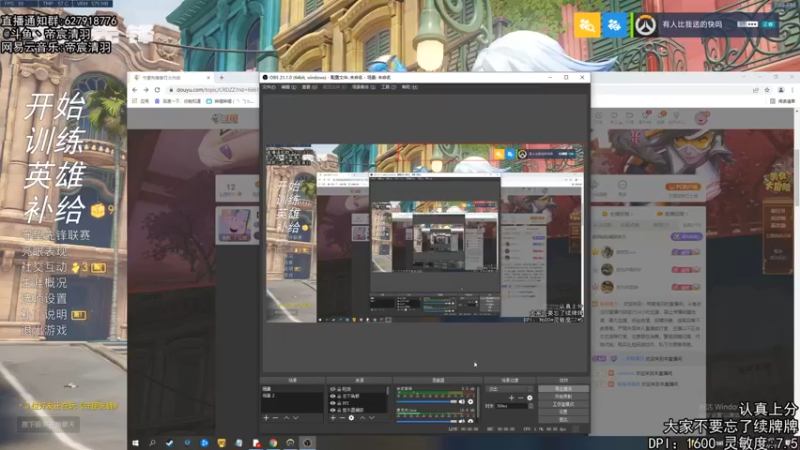Adjust the 台式音响 volume slider

(x=427, y=402)
